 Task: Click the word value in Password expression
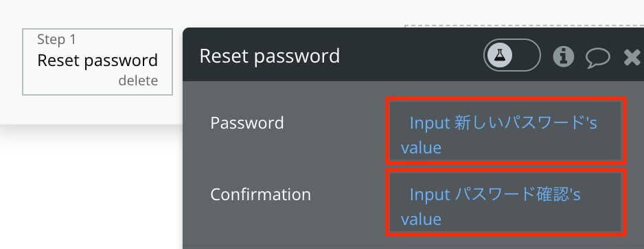[x=421, y=147]
